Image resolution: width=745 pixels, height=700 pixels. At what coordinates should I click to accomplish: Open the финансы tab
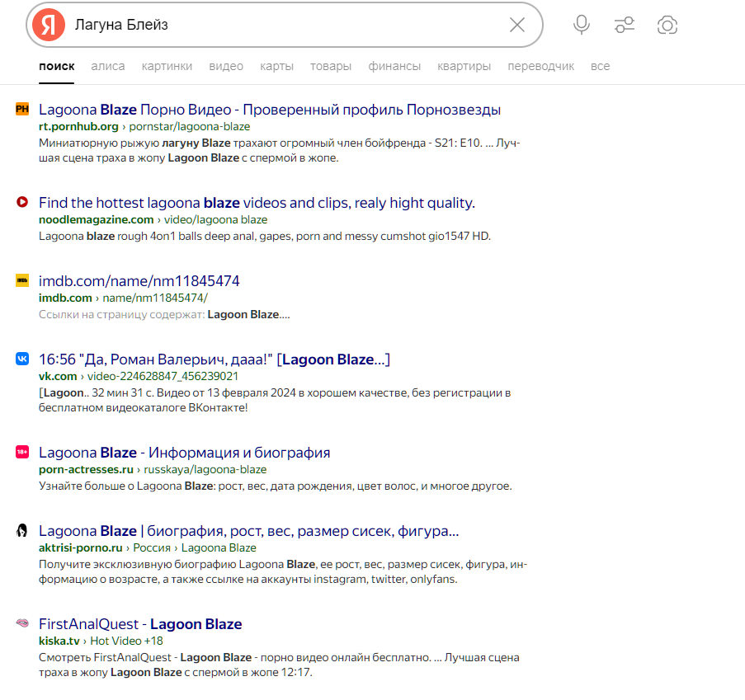click(x=394, y=66)
